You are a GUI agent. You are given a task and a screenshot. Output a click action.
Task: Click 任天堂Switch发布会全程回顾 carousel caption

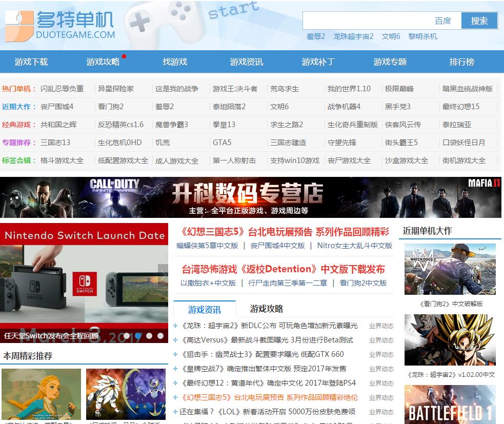click(x=51, y=336)
